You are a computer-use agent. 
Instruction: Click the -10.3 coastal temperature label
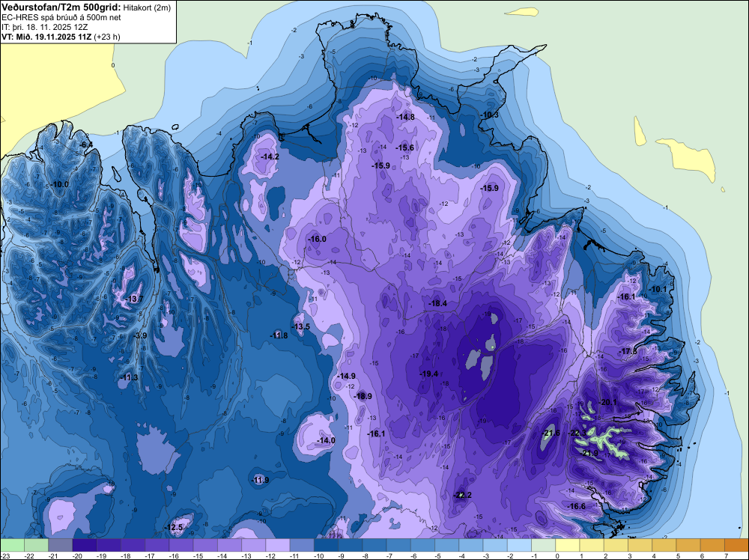click(490, 115)
